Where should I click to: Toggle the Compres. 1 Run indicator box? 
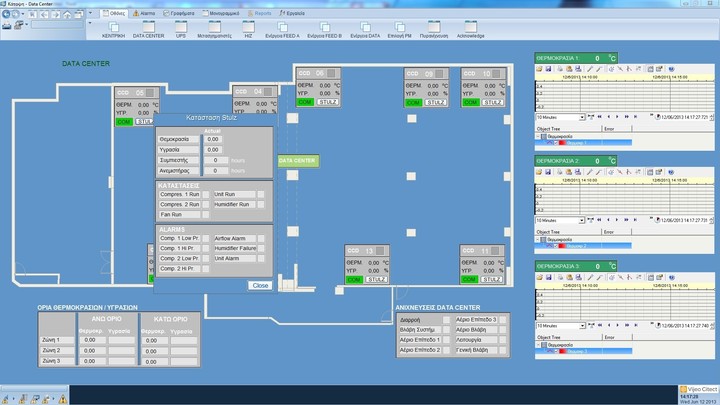click(x=207, y=192)
